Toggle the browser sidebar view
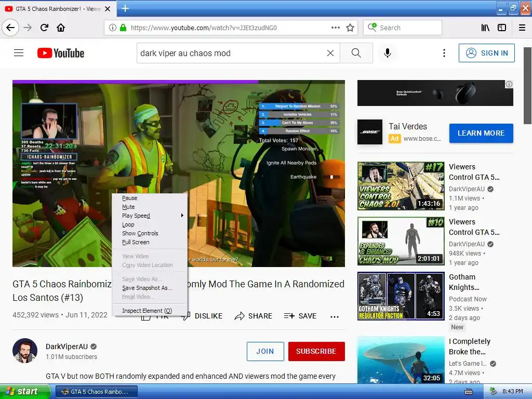 point(502,28)
